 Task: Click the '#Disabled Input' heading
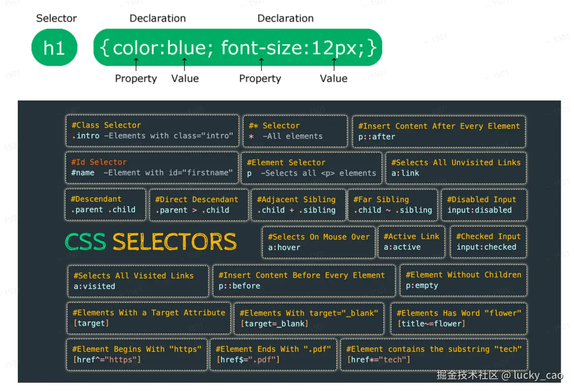482,199
